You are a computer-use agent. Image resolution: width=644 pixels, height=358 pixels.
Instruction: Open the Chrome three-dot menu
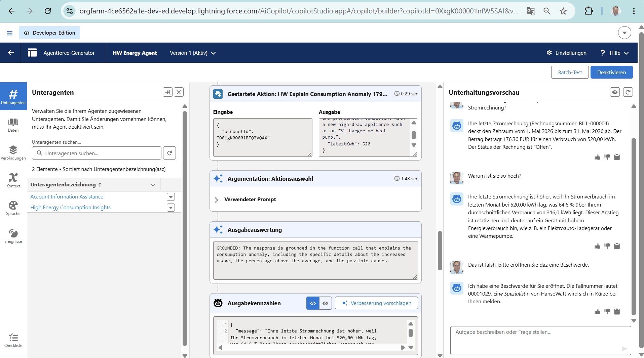tap(634, 11)
